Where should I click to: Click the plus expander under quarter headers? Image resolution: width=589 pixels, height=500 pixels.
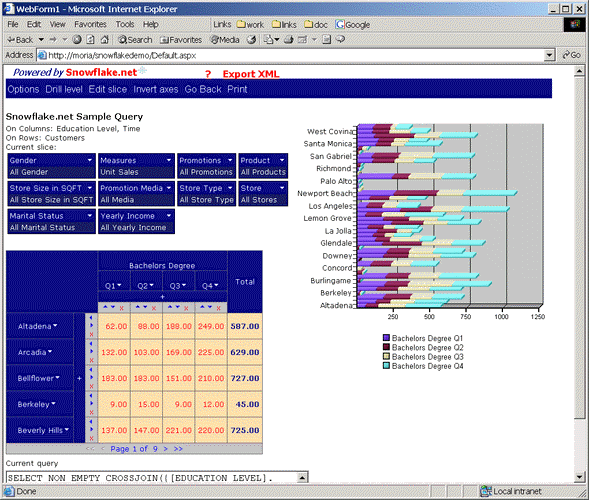[x=162, y=297]
